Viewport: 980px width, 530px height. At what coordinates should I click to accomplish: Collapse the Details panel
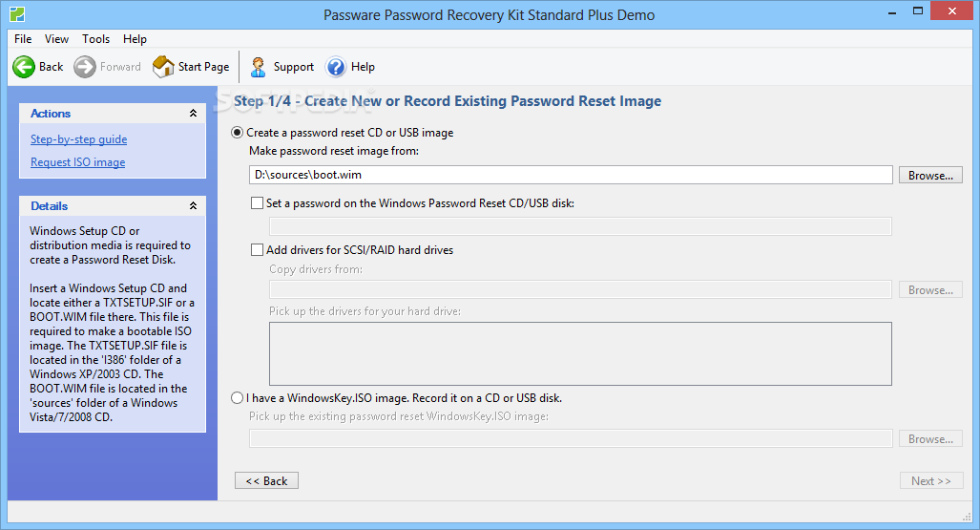click(x=193, y=206)
